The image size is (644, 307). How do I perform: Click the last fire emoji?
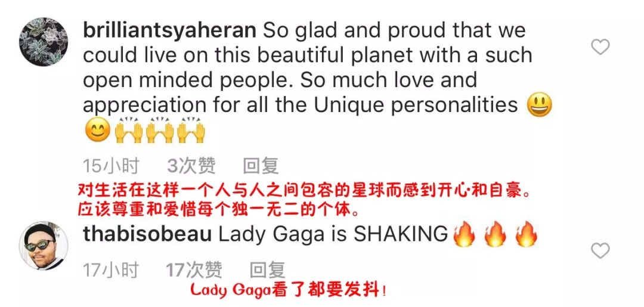(x=526, y=234)
